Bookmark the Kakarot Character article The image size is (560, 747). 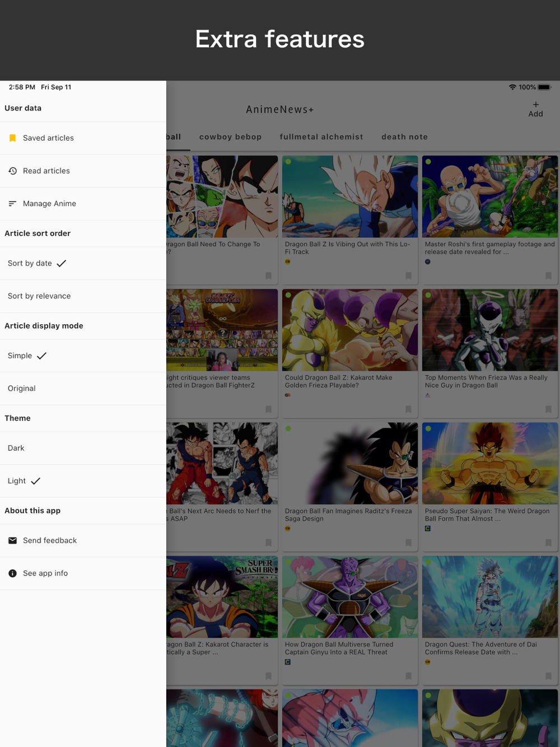click(268, 676)
